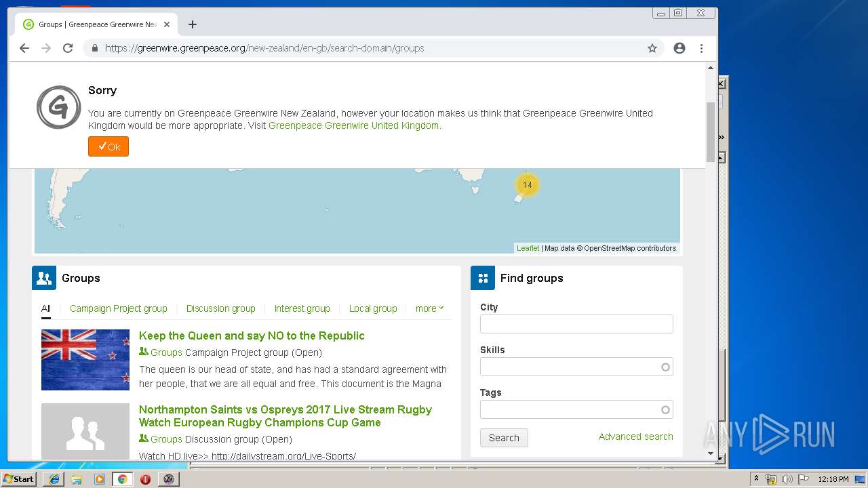Click the 14 cluster marker on map
The width and height of the screenshot is (868, 488).
[528, 185]
